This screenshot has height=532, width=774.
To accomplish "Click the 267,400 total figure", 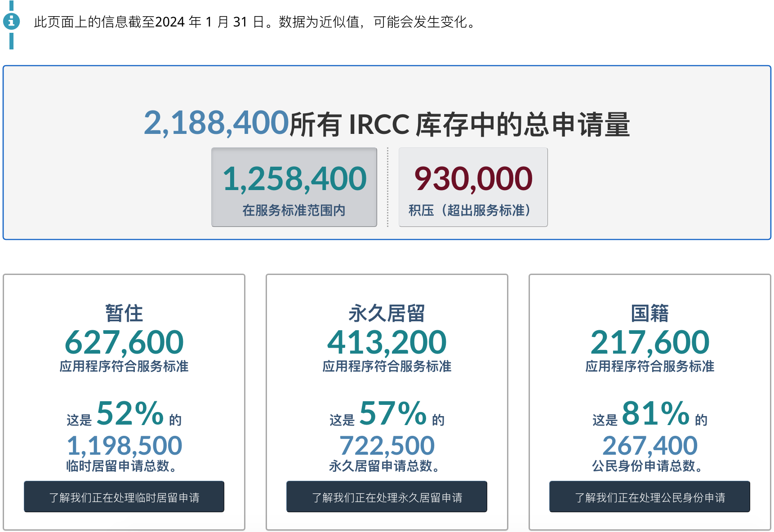I will (x=649, y=446).
